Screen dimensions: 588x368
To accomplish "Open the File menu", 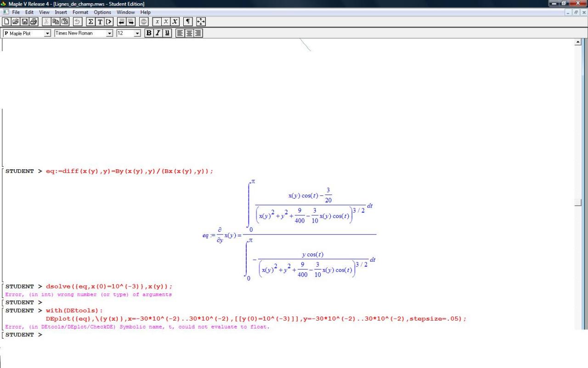I will (x=16, y=12).
